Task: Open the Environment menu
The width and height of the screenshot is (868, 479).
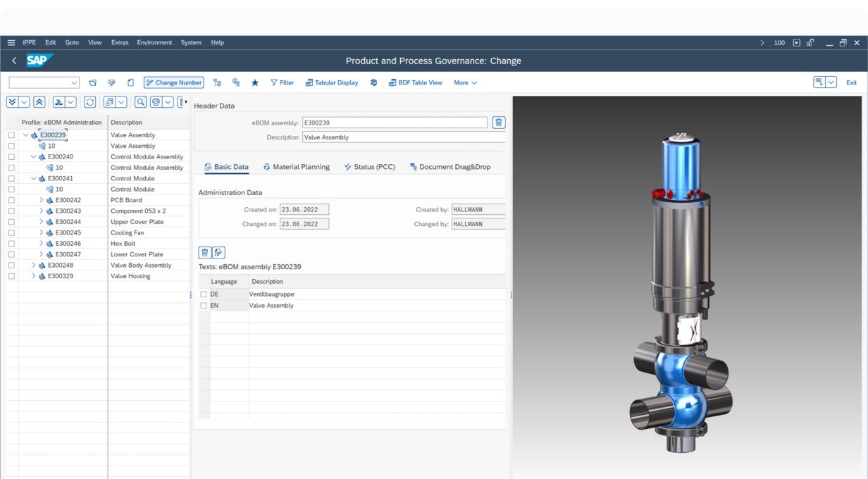Action: (154, 42)
